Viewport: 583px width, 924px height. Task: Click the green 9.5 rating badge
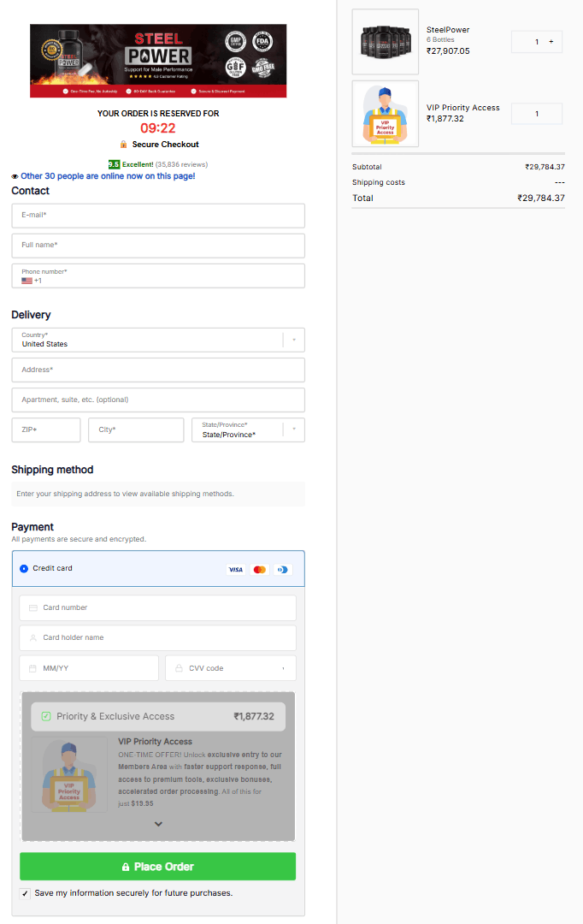(114, 164)
